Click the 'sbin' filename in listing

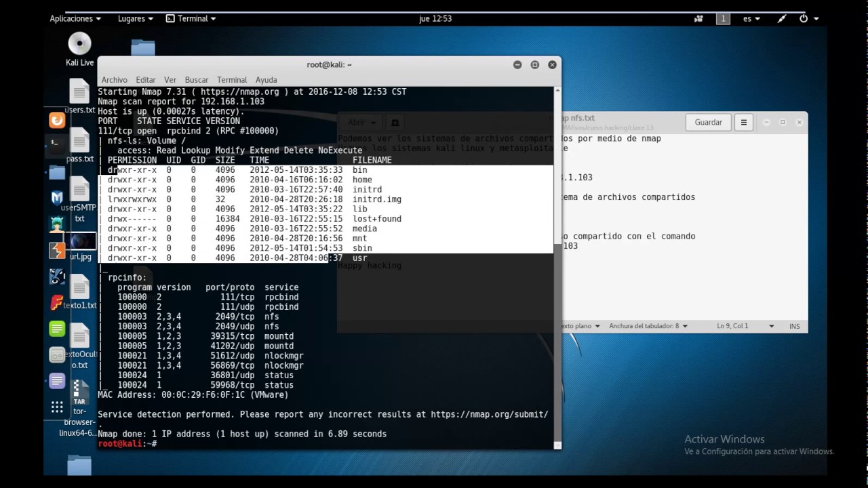pyautogui.click(x=362, y=248)
